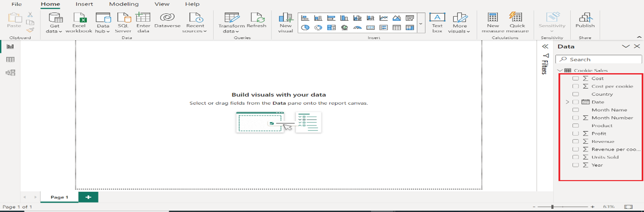Click the Format painter icon
The height and width of the screenshot is (212, 644).
[x=30, y=29]
